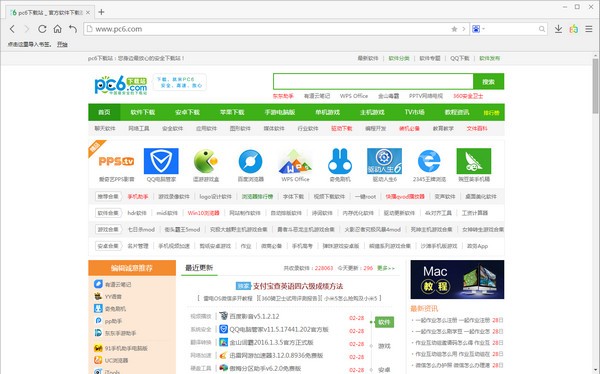
Task: Click the 91手机助手电脑版 sidebar icon
Action: [98, 348]
